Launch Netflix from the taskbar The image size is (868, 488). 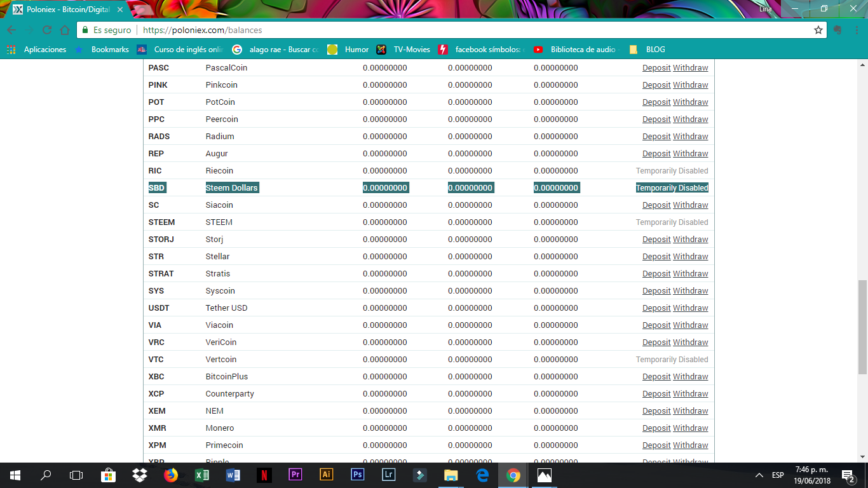coord(264,475)
